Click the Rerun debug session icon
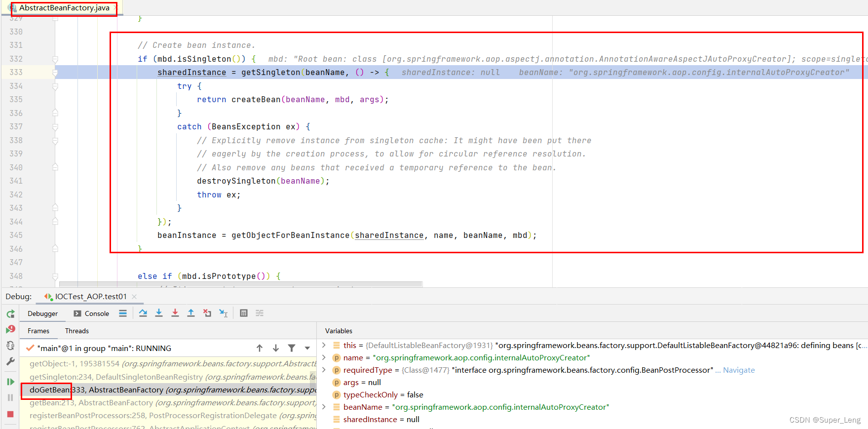Screen dimensions: 868x429 coord(10,314)
